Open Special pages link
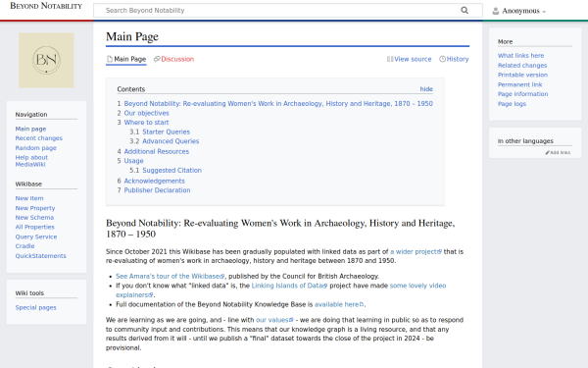The height and width of the screenshot is (368, 588). (35, 307)
